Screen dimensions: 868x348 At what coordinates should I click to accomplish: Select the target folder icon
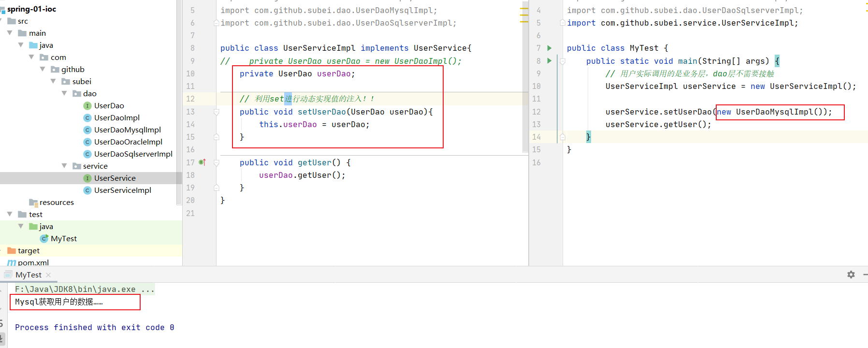(x=12, y=250)
